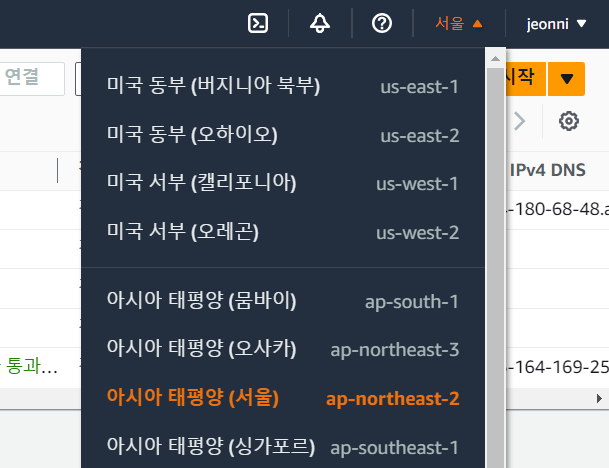Select region 미국 동부 (버지니아 북부)
Image resolution: width=609 pixels, height=468 pixels.
point(283,86)
